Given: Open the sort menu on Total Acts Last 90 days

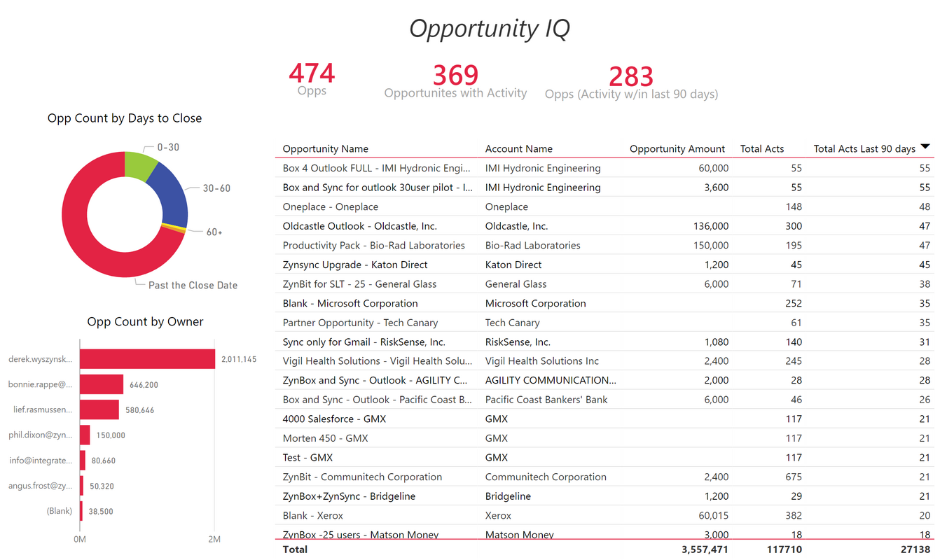Looking at the screenshot, I should point(926,148).
